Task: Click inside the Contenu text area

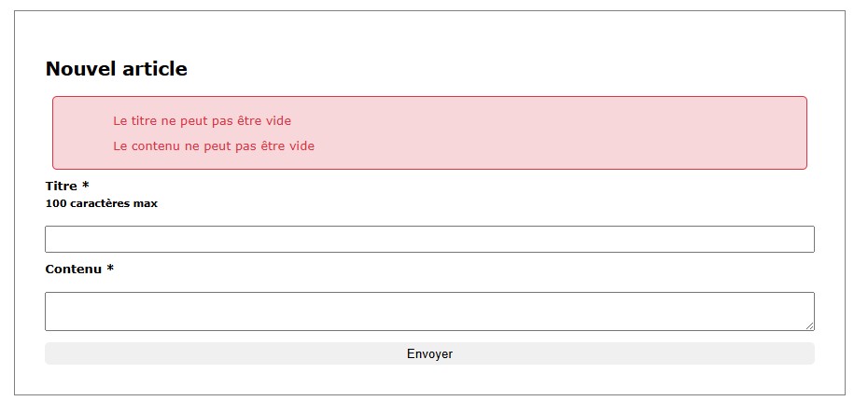Action: [429, 311]
